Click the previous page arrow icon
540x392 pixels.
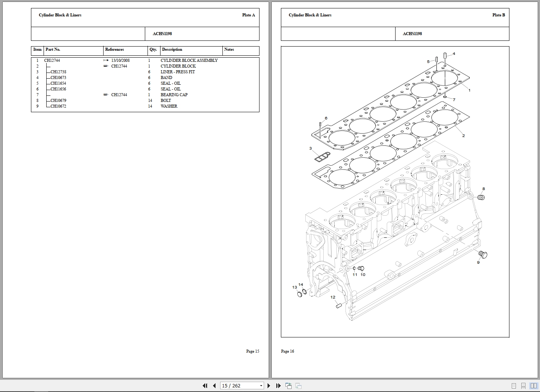coord(214,386)
